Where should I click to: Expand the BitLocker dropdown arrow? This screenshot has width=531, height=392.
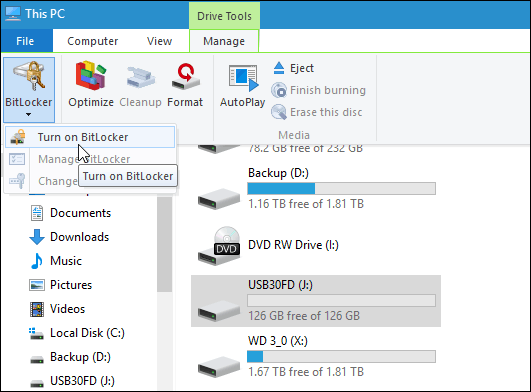28,115
